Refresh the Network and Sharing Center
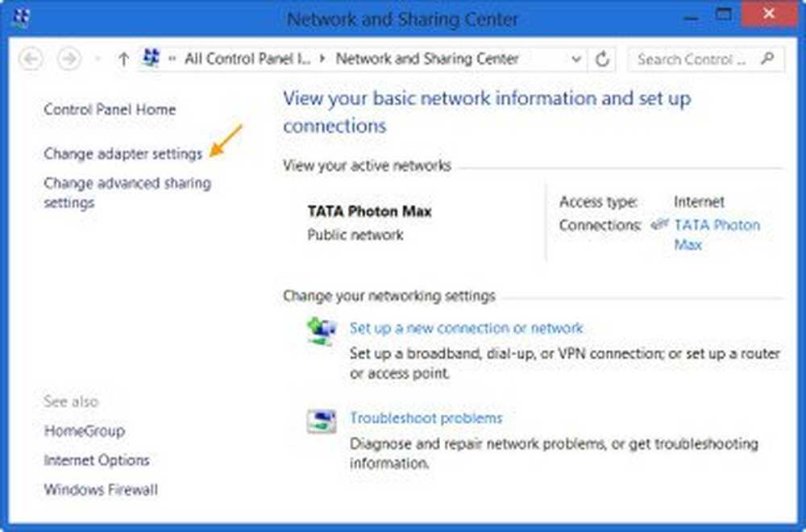The height and width of the screenshot is (532, 806). point(602,59)
